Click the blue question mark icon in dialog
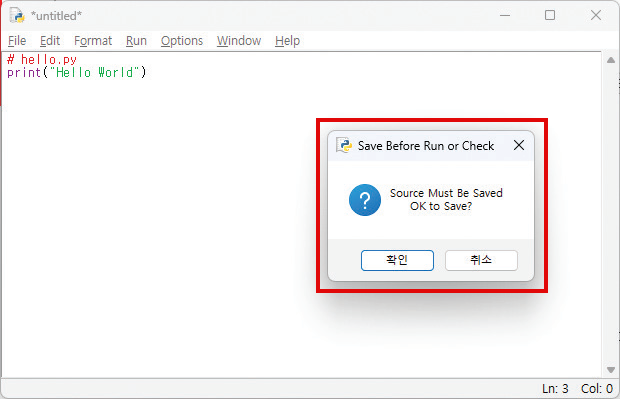 point(365,200)
